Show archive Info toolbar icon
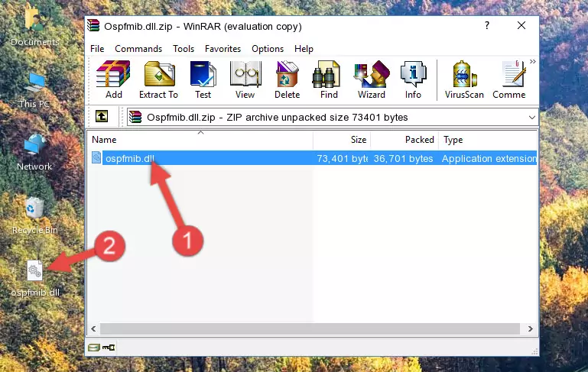This screenshot has width=588, height=372. (x=413, y=79)
